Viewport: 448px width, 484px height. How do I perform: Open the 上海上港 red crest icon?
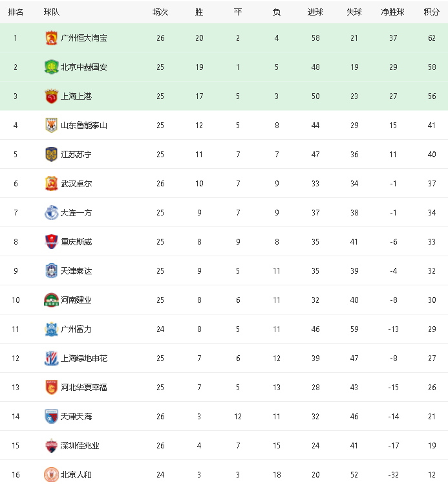[51, 96]
